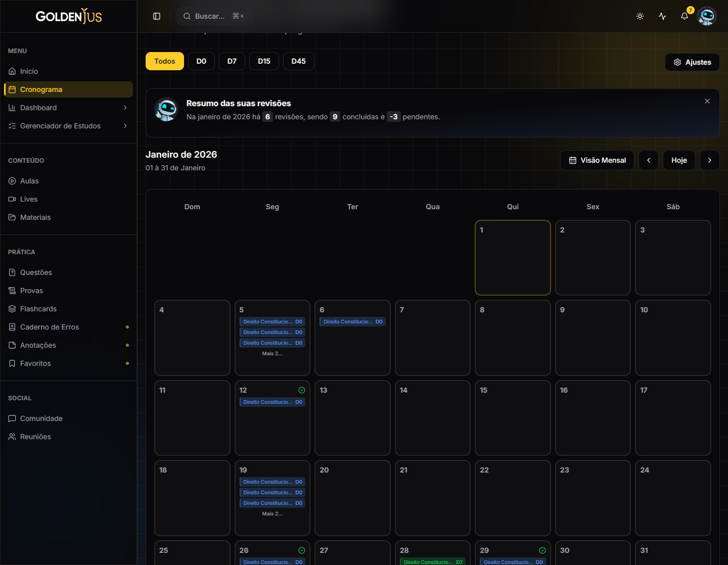Open the activity pulse icon
This screenshot has height=565, width=728.
point(662,16)
